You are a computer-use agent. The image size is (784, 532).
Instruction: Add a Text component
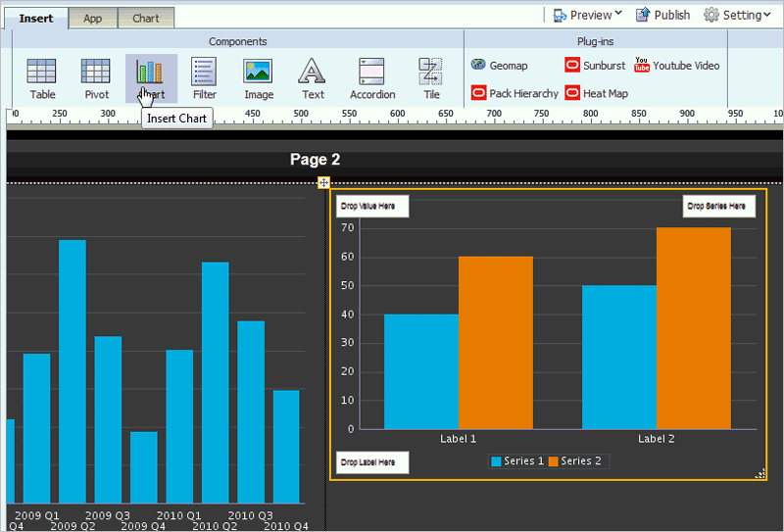313,78
